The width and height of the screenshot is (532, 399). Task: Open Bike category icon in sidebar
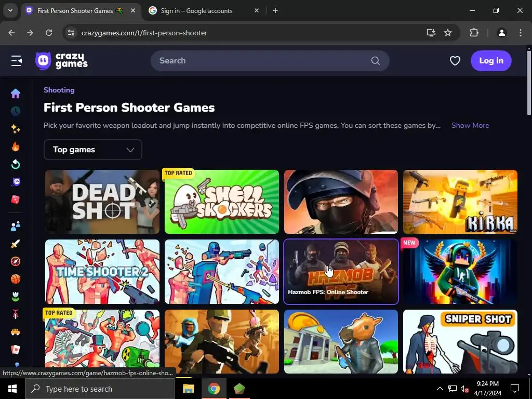pyautogui.click(x=15, y=314)
